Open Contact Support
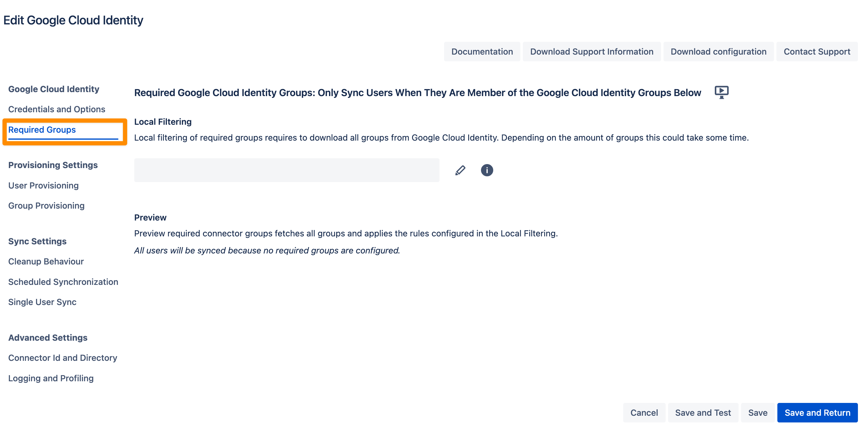The image size is (868, 438). coord(817,52)
